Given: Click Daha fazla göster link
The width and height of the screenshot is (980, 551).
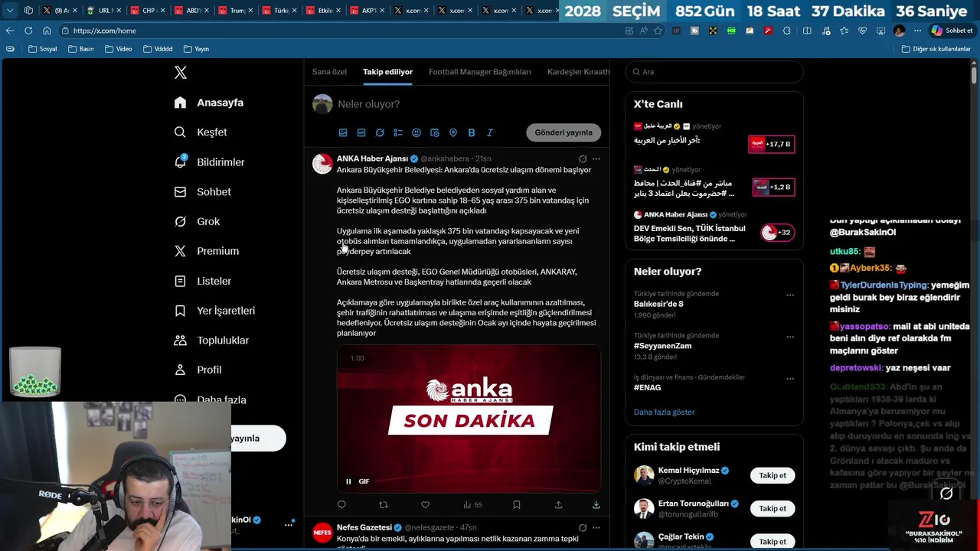Looking at the screenshot, I should (x=664, y=412).
